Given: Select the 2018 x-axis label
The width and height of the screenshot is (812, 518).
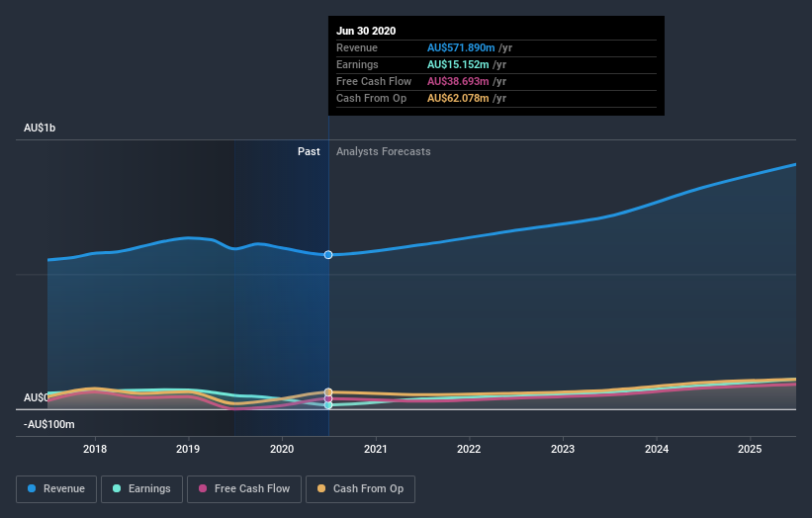Looking at the screenshot, I should [x=95, y=449].
